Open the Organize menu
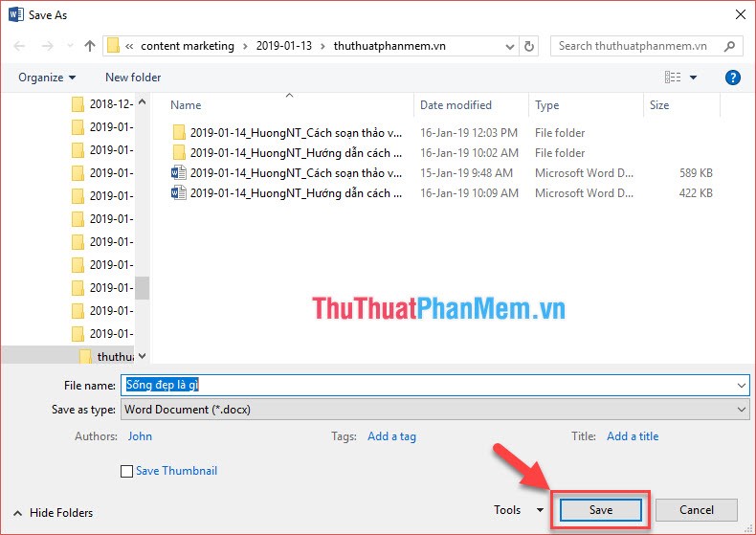Viewport: 756px width, 535px height. tap(47, 78)
